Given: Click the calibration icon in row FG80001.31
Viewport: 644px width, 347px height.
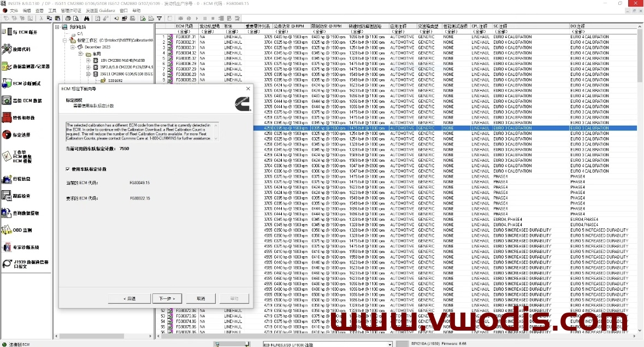Looking at the screenshot, I should [170, 37].
